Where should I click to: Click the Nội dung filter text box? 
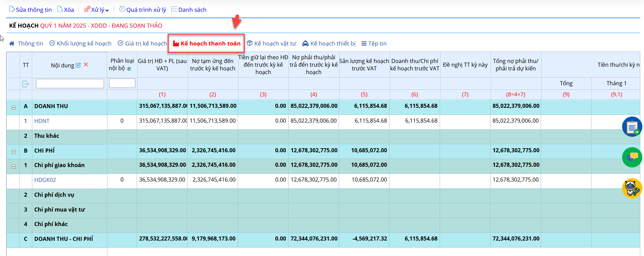tap(70, 84)
